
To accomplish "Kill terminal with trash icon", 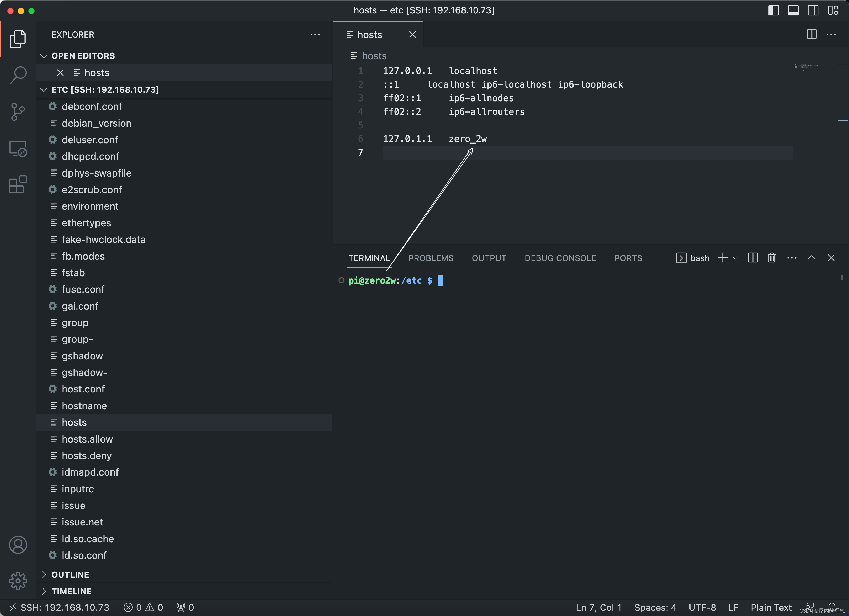I will pyautogui.click(x=772, y=258).
